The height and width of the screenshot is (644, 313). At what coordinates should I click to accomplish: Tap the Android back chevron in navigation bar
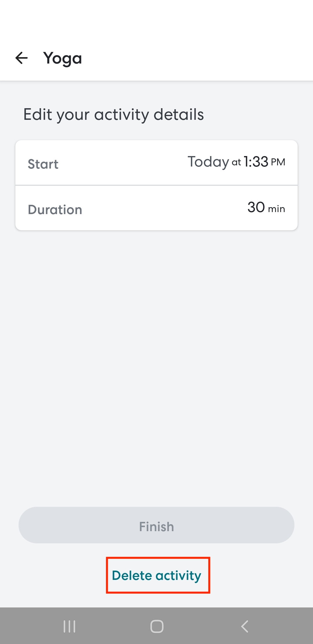pyautogui.click(x=245, y=626)
